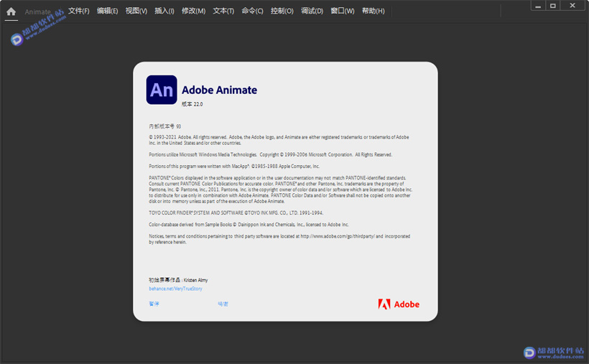Open the 视图(V) menu
This screenshot has height=364, width=589.
(136, 11)
